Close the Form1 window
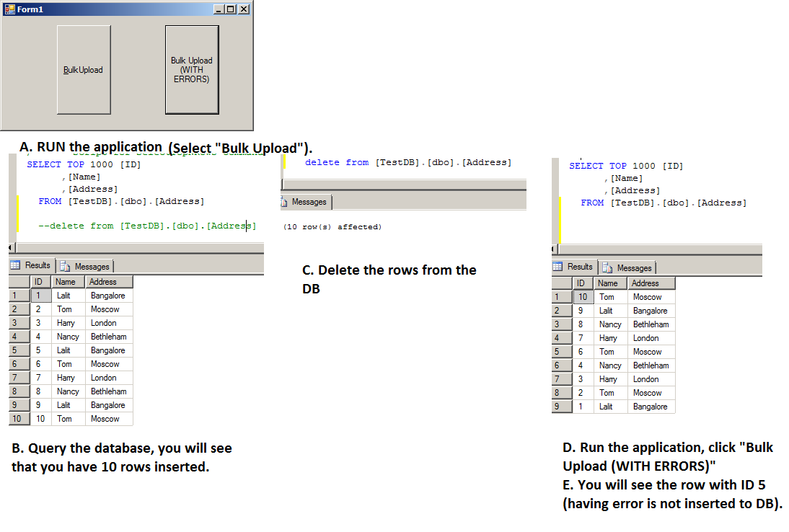Viewport: 789px width, 532px height. coord(244,9)
